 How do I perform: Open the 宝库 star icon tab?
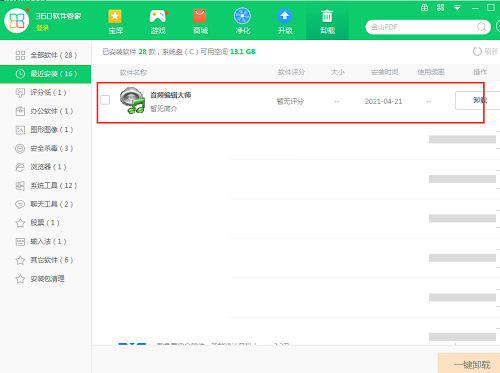click(x=115, y=22)
